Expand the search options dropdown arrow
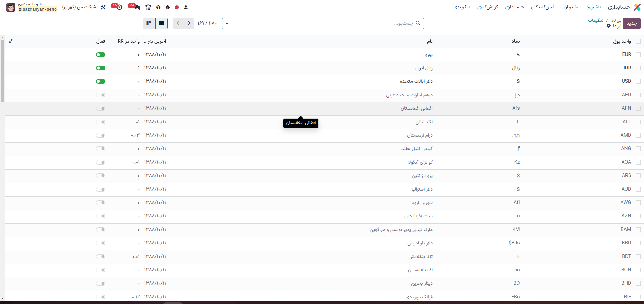Screen dimensions: 644x304 tap(227, 23)
